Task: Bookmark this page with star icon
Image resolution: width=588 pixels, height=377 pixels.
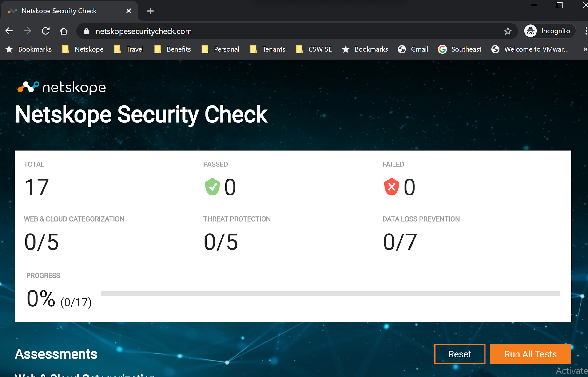Action: click(508, 31)
